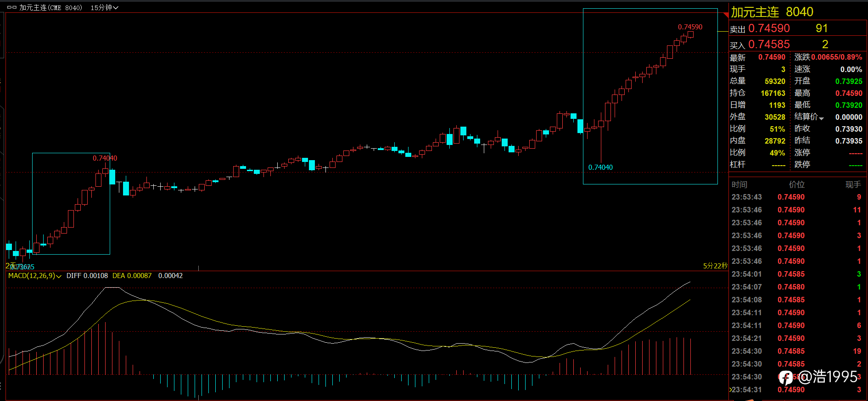This screenshot has width=868, height=401.
Task: Click the 加元主连 8040 quote panel header
Action: tap(773, 12)
